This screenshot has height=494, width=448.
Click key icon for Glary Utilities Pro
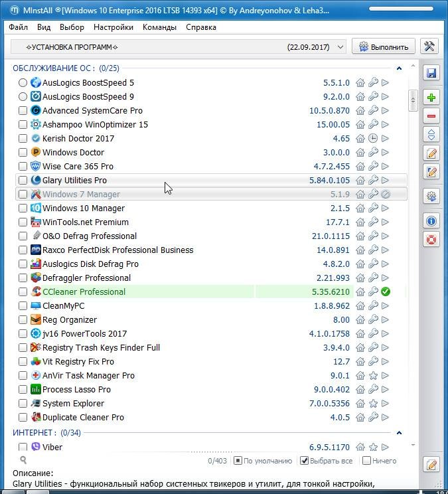[373, 180]
